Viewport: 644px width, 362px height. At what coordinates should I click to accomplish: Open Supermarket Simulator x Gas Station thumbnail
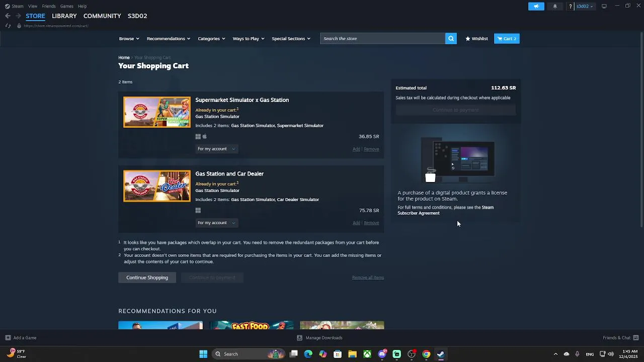pos(157,112)
